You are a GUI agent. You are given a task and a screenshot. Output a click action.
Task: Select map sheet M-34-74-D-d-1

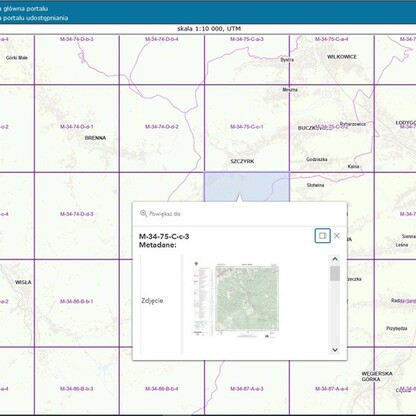pos(77,127)
